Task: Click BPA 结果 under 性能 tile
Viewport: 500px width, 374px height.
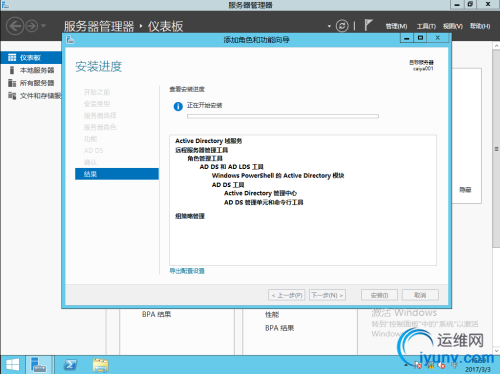Action: pyautogui.click(x=279, y=328)
